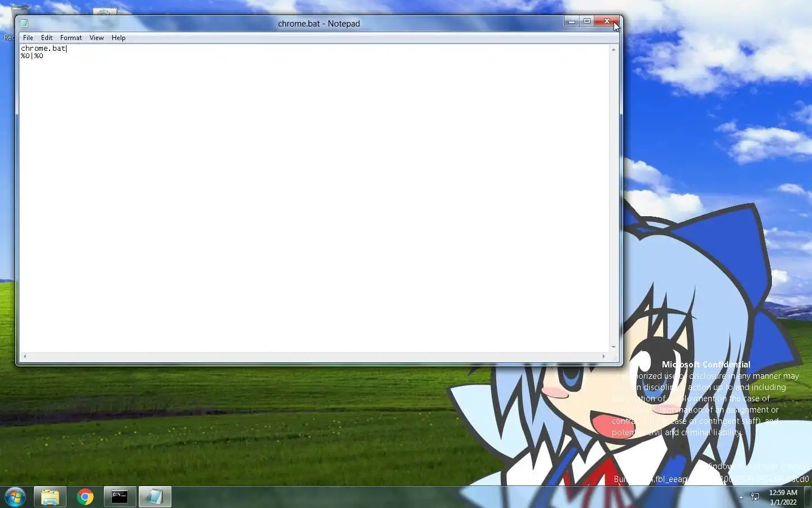Place cursor in the text '%0|%0' line
812x508 pixels.
coord(32,56)
